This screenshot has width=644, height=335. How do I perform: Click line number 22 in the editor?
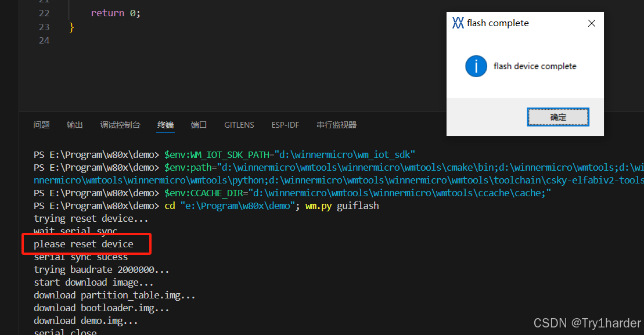44,13
